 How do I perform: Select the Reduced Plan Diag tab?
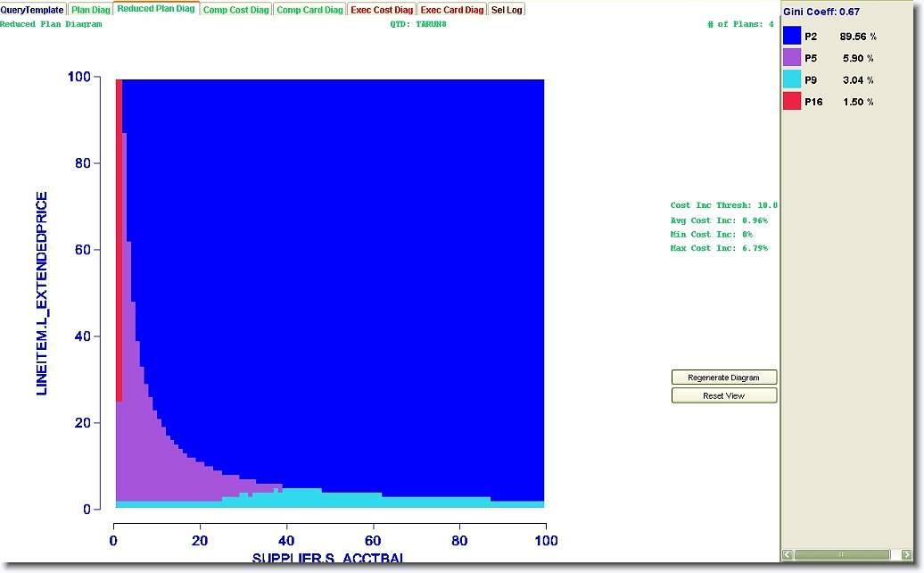pyautogui.click(x=155, y=9)
